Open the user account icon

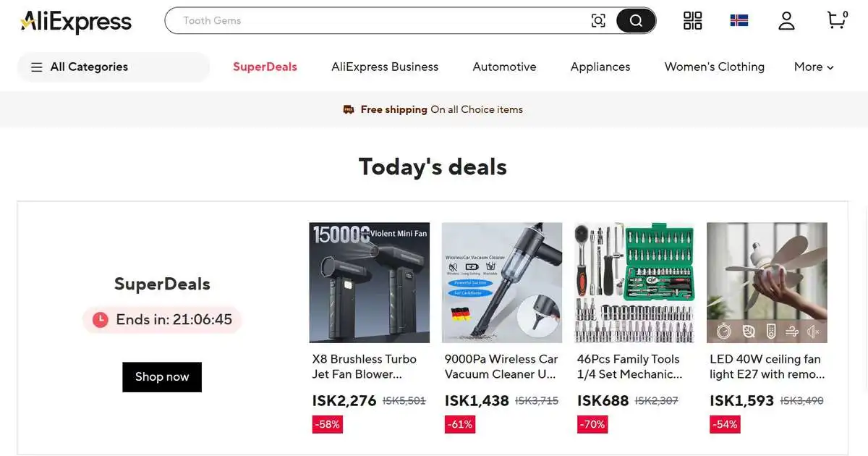pos(786,21)
